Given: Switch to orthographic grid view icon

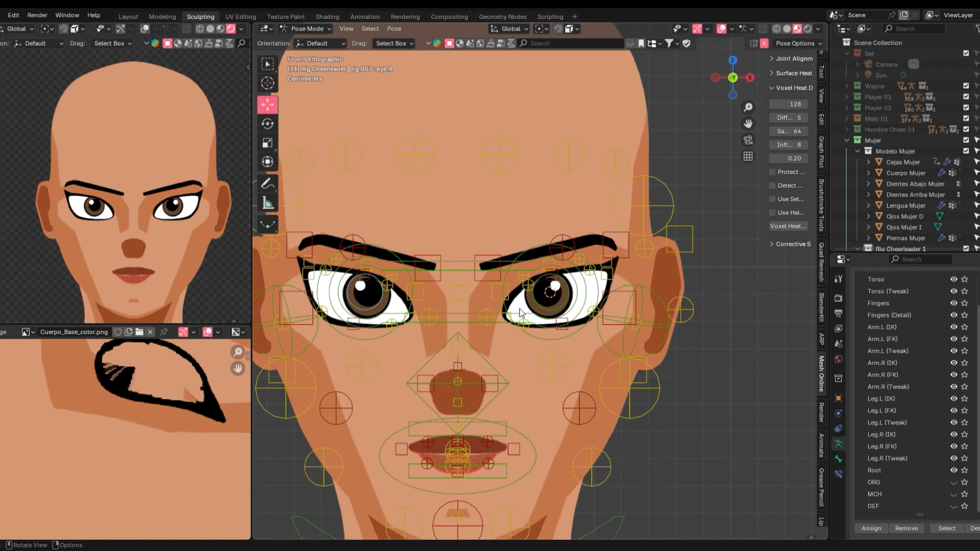Looking at the screenshot, I should [x=748, y=157].
